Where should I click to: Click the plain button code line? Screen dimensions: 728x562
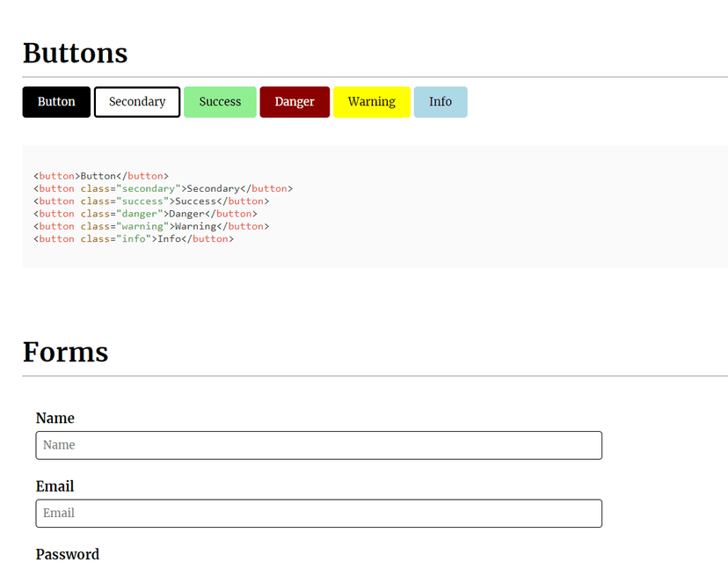pyautogui.click(x=101, y=176)
